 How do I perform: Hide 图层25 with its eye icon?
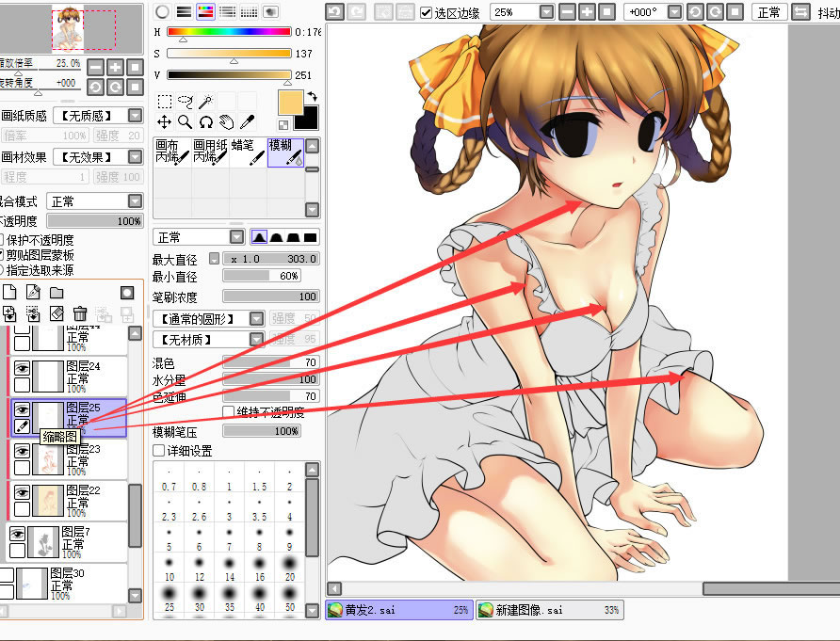coord(22,409)
